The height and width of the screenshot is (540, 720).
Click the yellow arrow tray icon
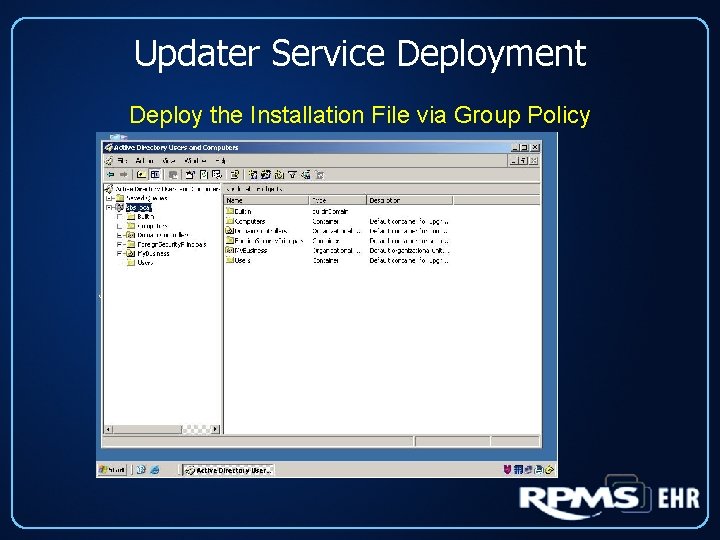[x=550, y=469]
